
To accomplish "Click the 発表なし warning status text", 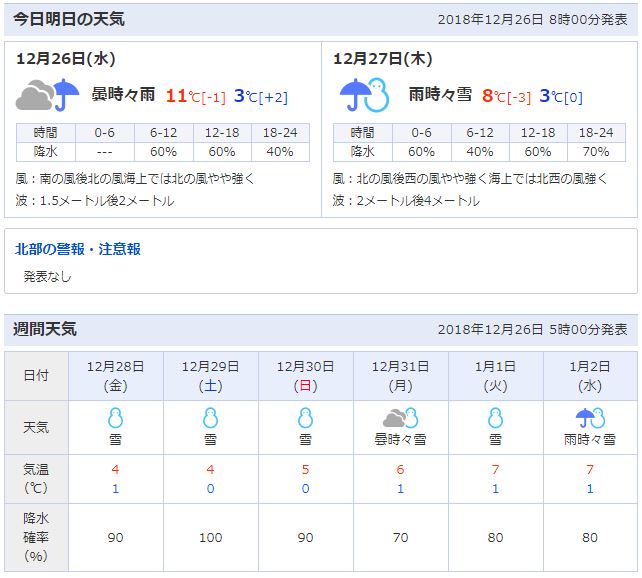I will coord(48,276).
